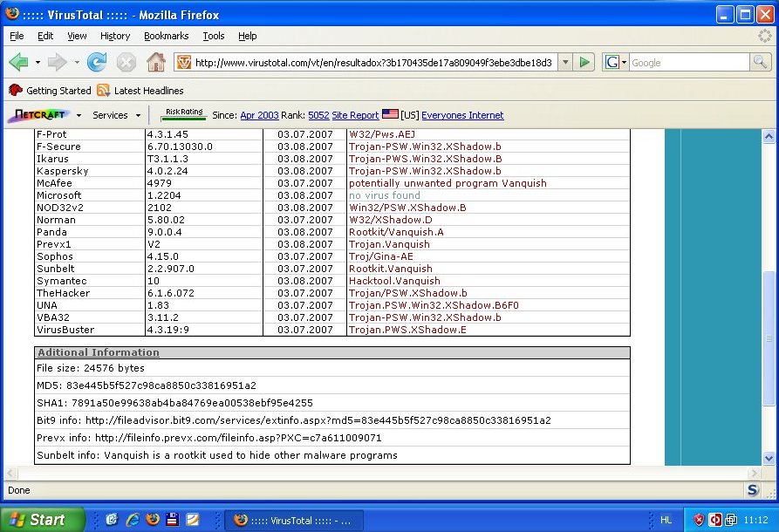Go back with the green Back arrow
Screen dimensions: 779x532
(19, 62)
